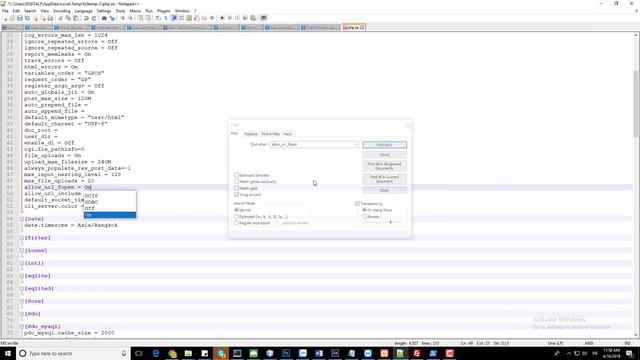The width and height of the screenshot is (640, 360).
Task: Click the Stop Recording macro toolbar icon
Action: pos(230,18)
